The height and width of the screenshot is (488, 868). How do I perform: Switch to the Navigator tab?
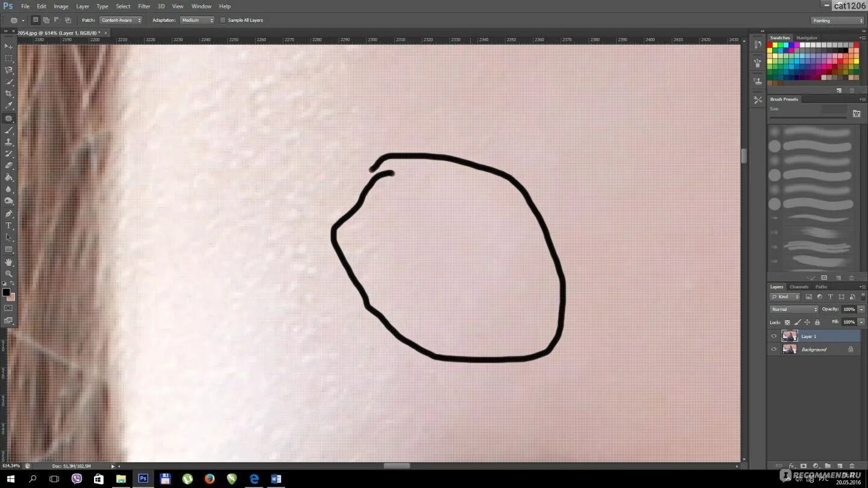(x=807, y=37)
